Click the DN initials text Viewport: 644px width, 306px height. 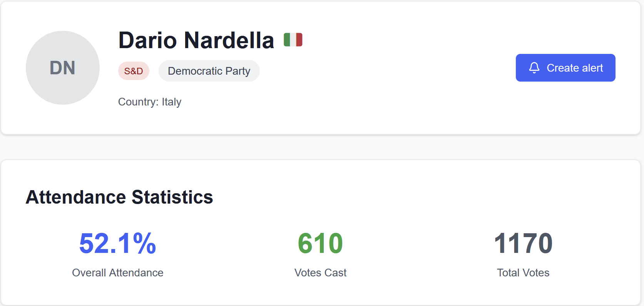tap(62, 68)
